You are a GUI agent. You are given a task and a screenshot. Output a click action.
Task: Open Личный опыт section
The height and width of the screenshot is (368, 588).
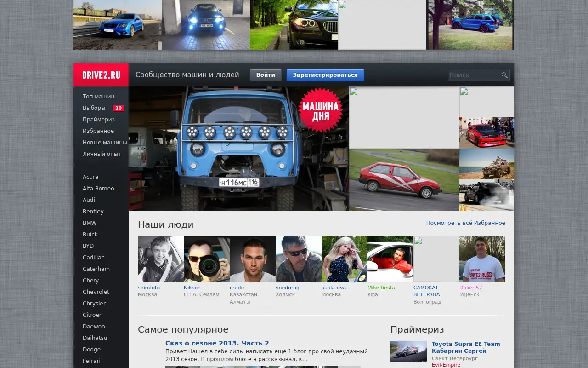102,154
